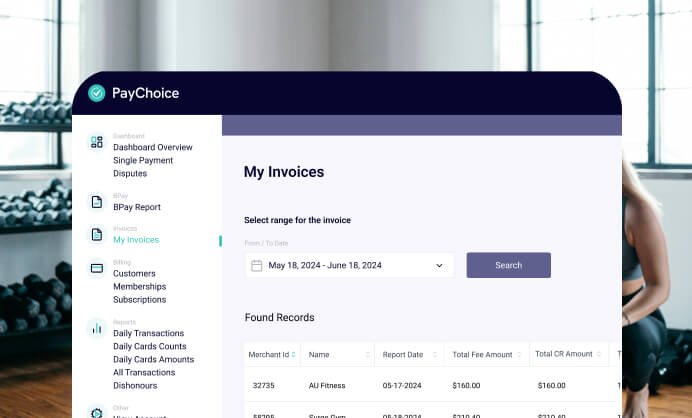The image size is (692, 418).
Task: Sort table by Total Fee Amount column
Action: coord(487,354)
